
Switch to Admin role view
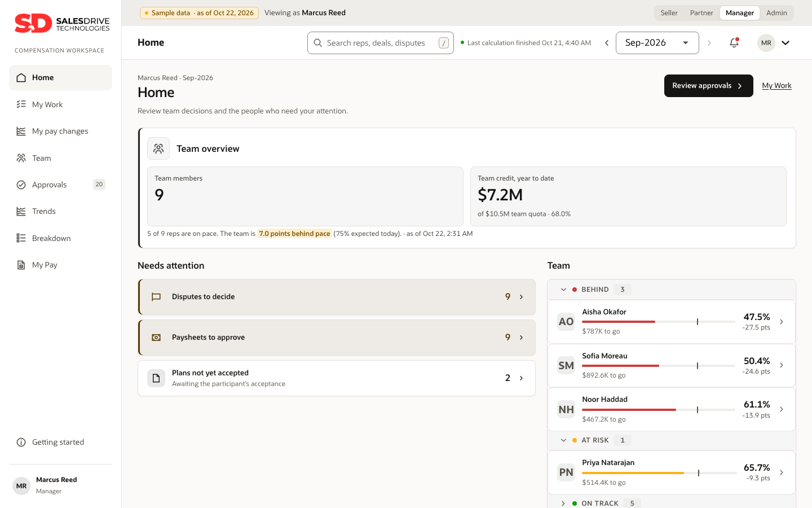point(776,13)
